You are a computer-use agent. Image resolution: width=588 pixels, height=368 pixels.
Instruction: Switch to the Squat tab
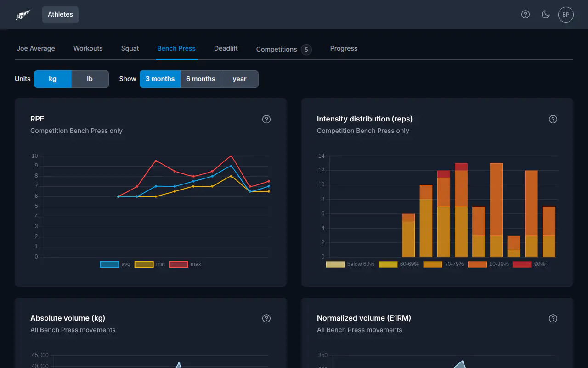[x=130, y=48]
